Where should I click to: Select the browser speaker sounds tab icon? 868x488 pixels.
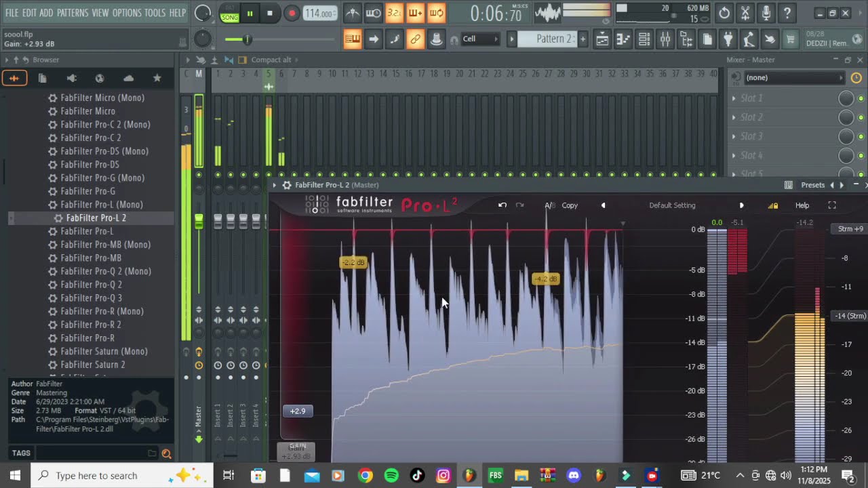tap(71, 78)
